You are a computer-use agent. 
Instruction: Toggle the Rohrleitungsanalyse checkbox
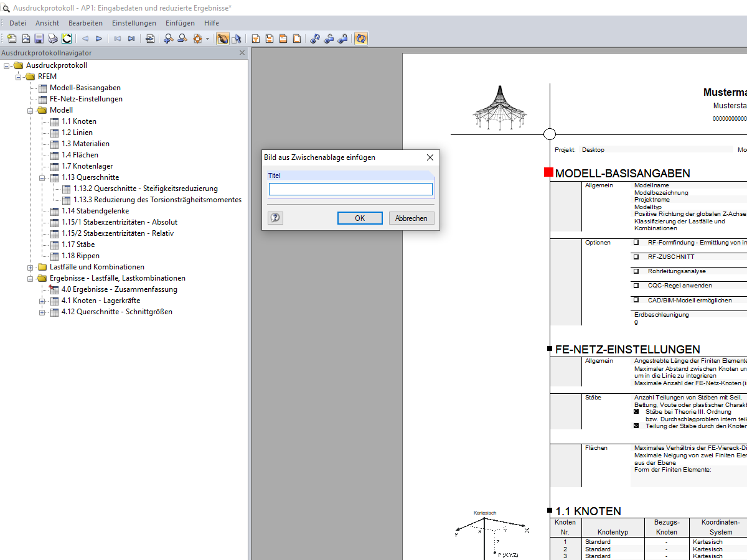(x=636, y=271)
